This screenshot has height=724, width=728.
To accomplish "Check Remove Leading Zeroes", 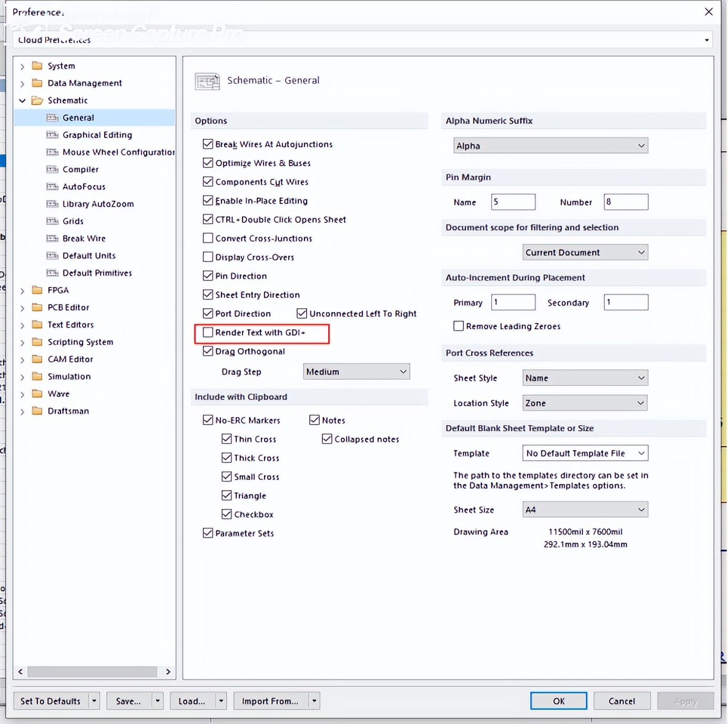I will [x=458, y=326].
